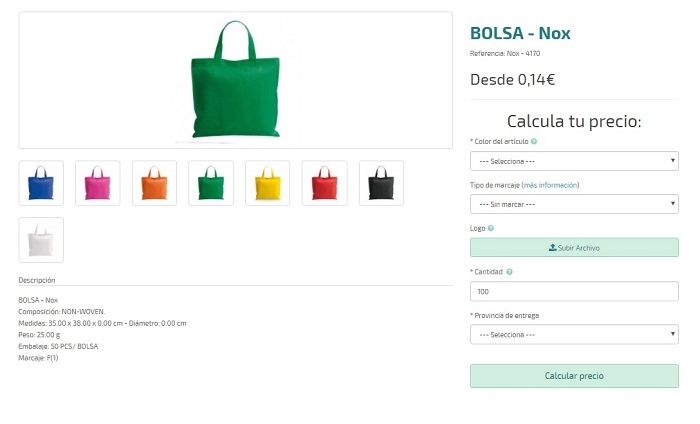Expand the Tipo de marcaje dropdown
Viewport: 700px width, 424px height.
[x=574, y=204]
